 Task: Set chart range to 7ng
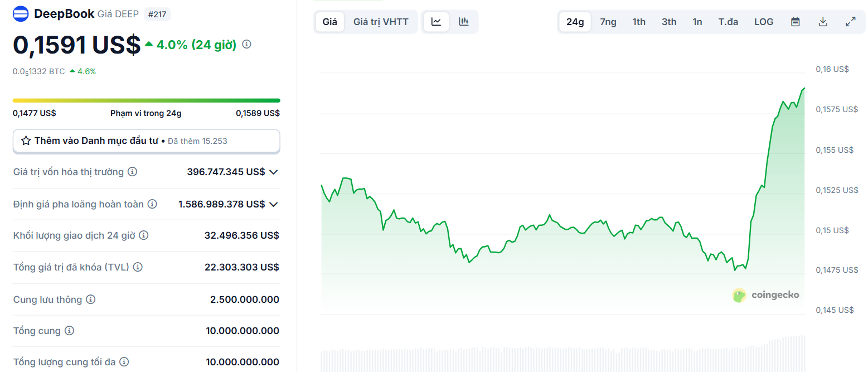click(608, 22)
